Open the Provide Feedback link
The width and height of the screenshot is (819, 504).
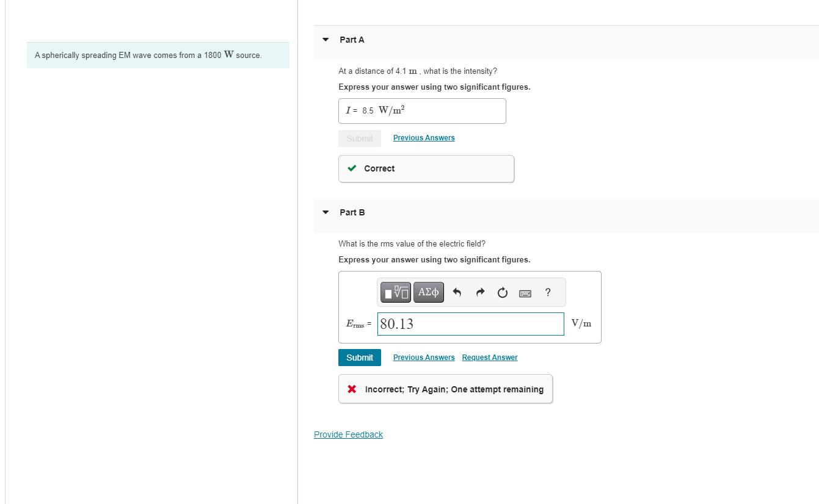pyautogui.click(x=348, y=434)
